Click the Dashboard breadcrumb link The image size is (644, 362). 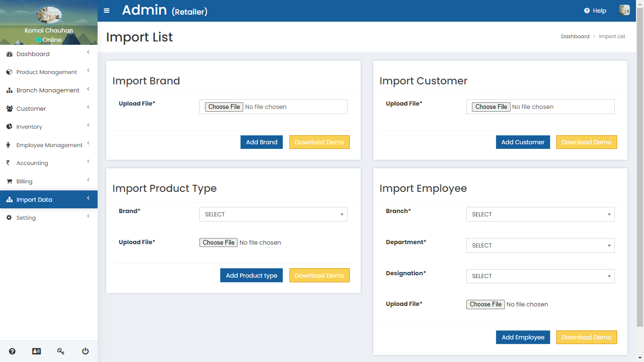point(575,36)
